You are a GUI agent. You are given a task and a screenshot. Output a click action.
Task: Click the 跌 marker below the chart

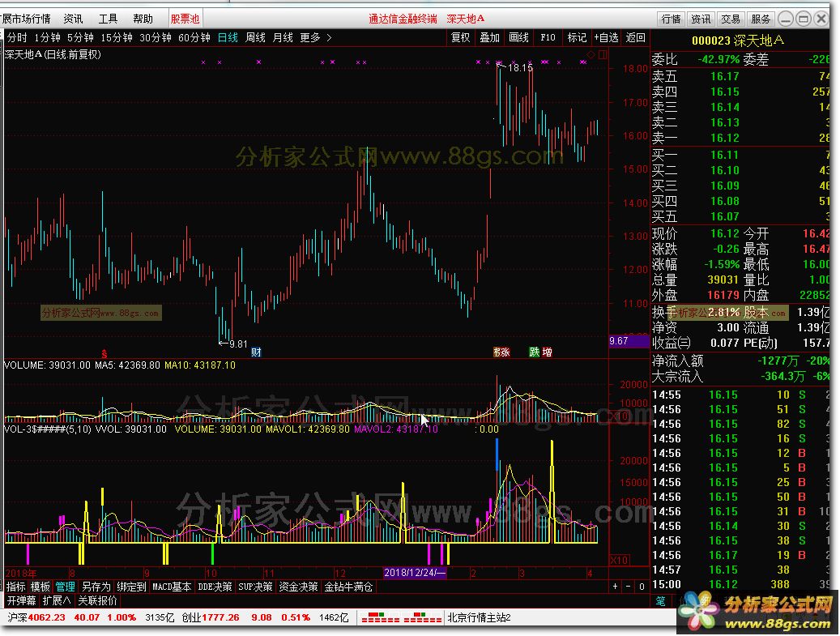534,352
